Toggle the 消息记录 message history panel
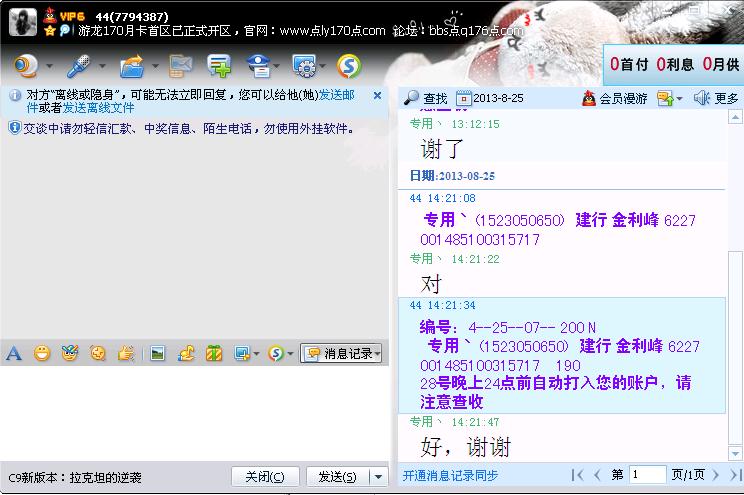The width and height of the screenshot is (744, 495). pos(341,353)
